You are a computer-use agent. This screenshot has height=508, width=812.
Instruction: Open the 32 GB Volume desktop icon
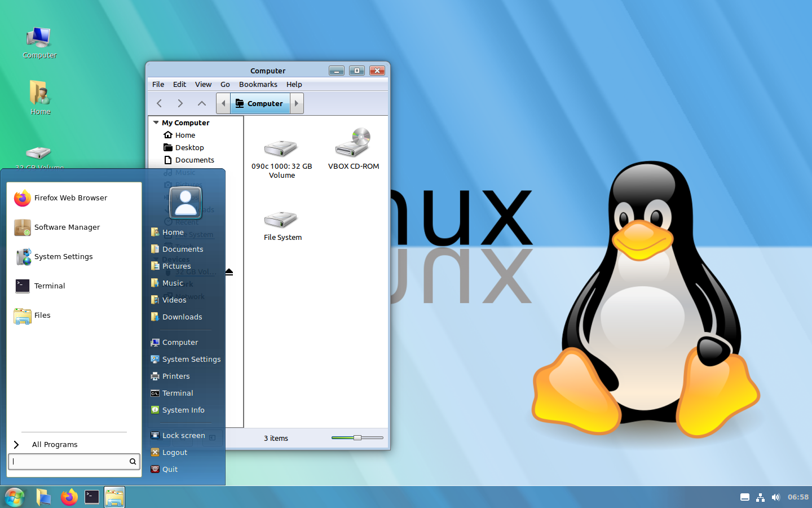pos(39,157)
